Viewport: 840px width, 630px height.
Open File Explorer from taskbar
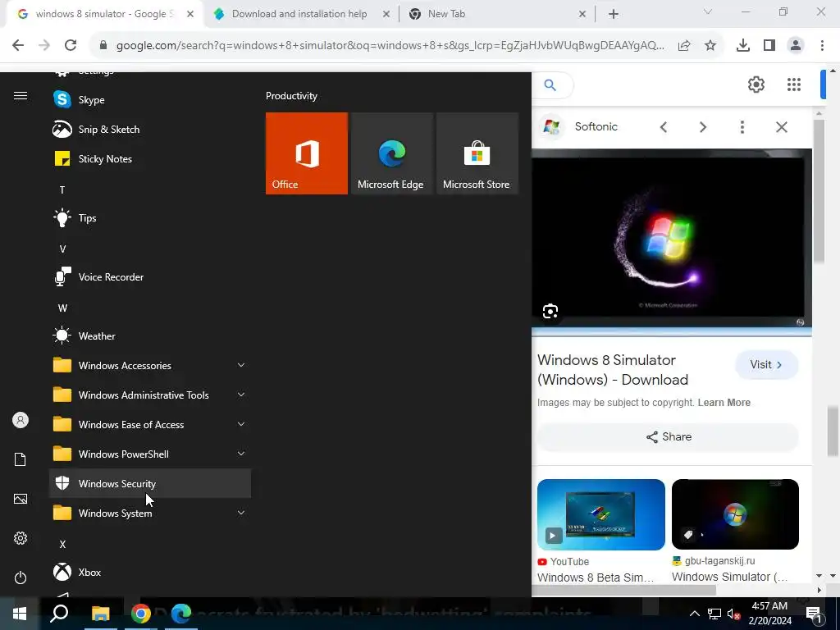click(100, 614)
